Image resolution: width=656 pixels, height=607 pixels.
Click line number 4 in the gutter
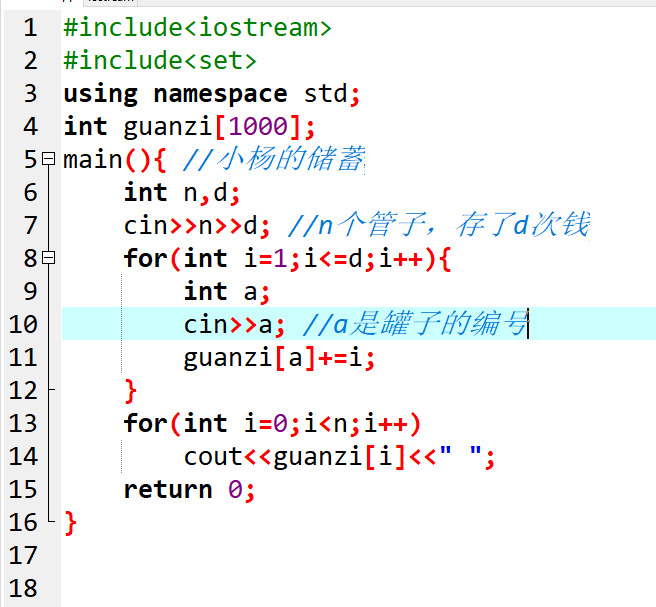[29, 127]
